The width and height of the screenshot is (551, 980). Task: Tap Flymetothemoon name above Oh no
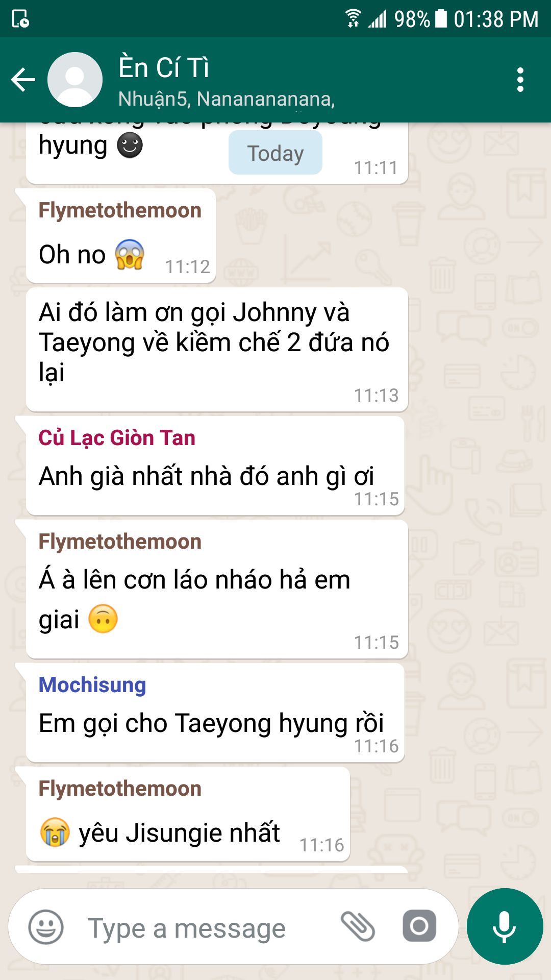(x=120, y=210)
